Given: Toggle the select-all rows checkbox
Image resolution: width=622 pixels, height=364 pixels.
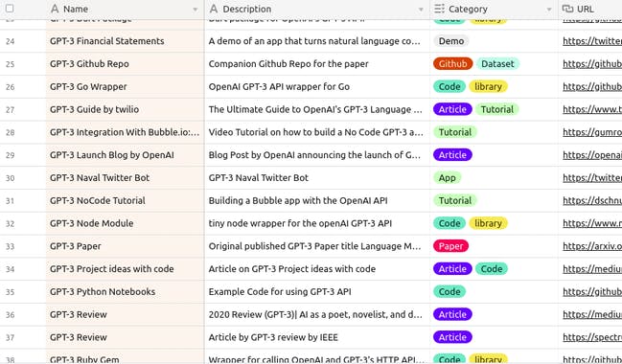Looking at the screenshot, I should [10, 9].
